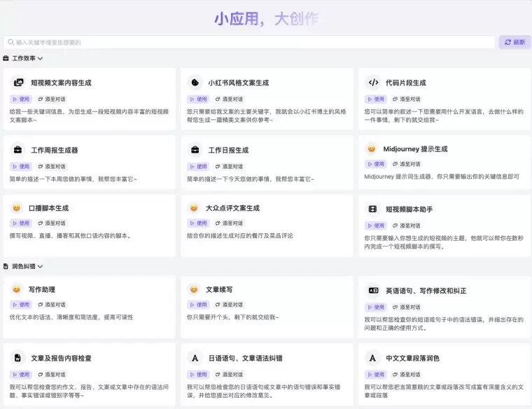Add 口播脚本生成 to conversation
Screen dimensions: 532x409
tap(52, 223)
